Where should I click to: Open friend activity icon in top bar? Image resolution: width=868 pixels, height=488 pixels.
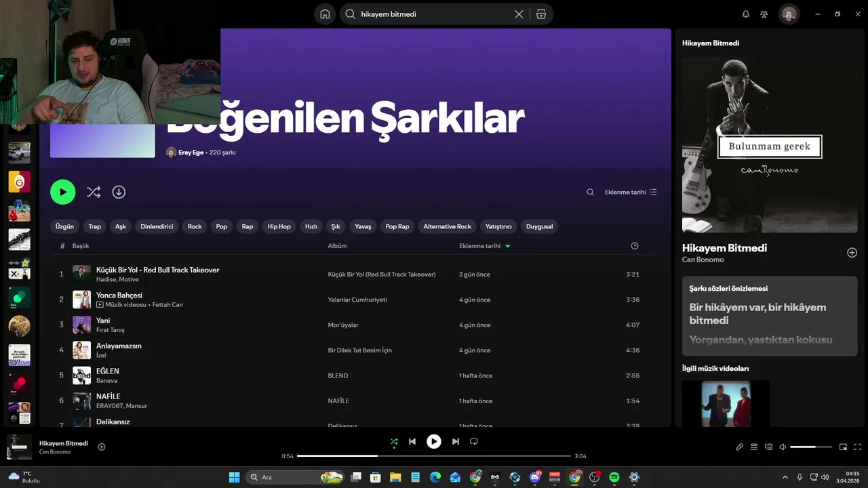[764, 14]
